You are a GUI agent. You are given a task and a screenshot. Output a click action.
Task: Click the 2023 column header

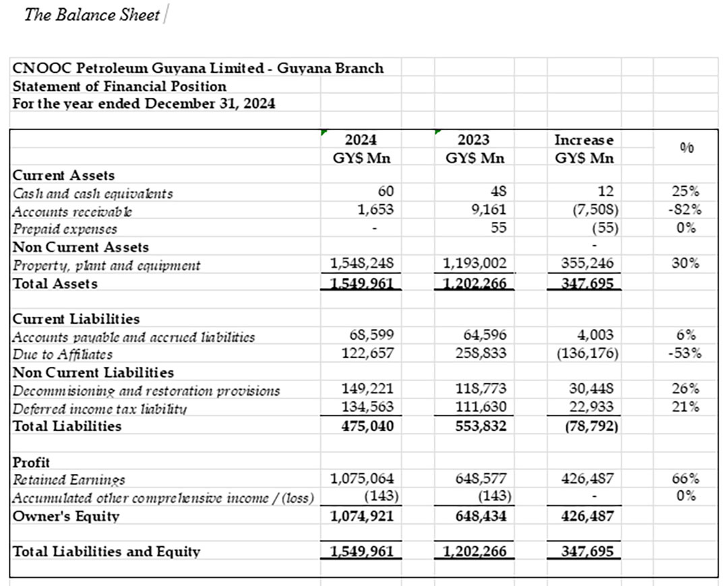tap(474, 140)
